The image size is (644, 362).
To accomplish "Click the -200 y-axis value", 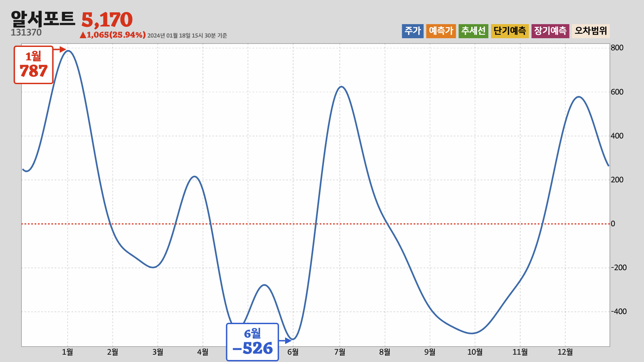I will (619, 267).
